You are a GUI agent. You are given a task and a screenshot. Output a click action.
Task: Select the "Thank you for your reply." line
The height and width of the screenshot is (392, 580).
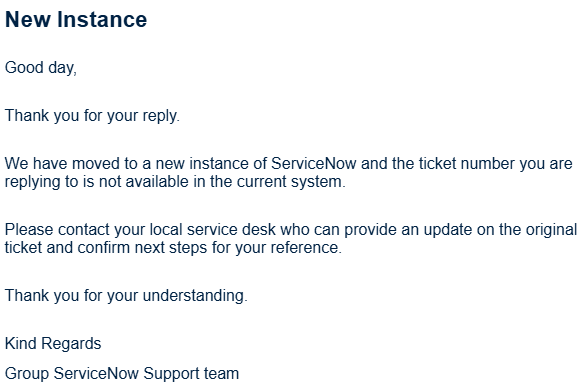pos(92,116)
